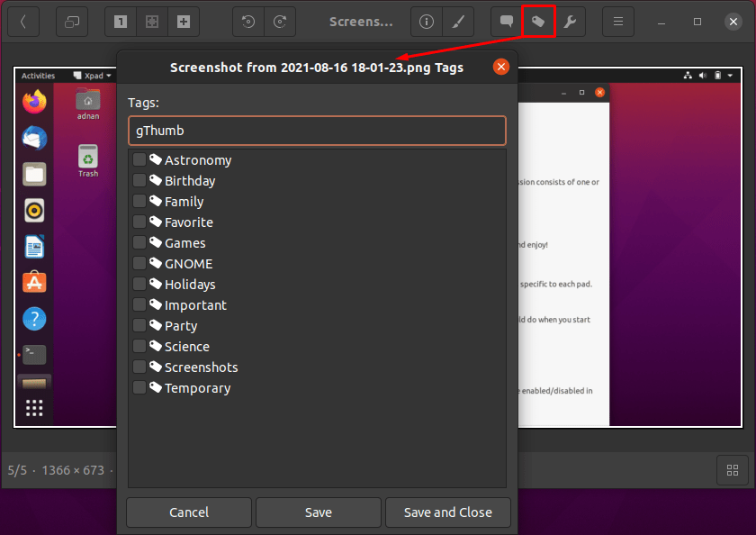This screenshot has height=535, width=756.
Task: Check the Temporary tag
Action: point(139,388)
